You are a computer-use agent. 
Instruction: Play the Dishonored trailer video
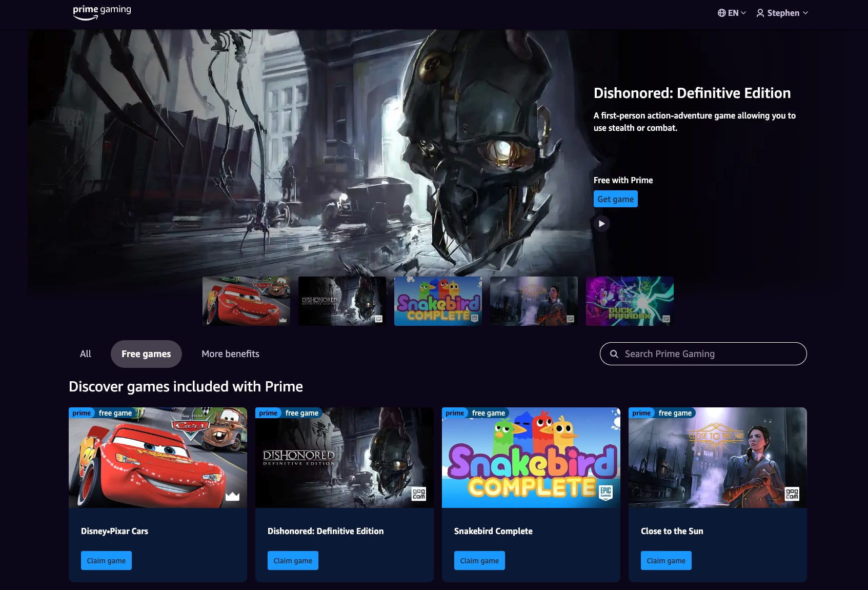pos(601,224)
